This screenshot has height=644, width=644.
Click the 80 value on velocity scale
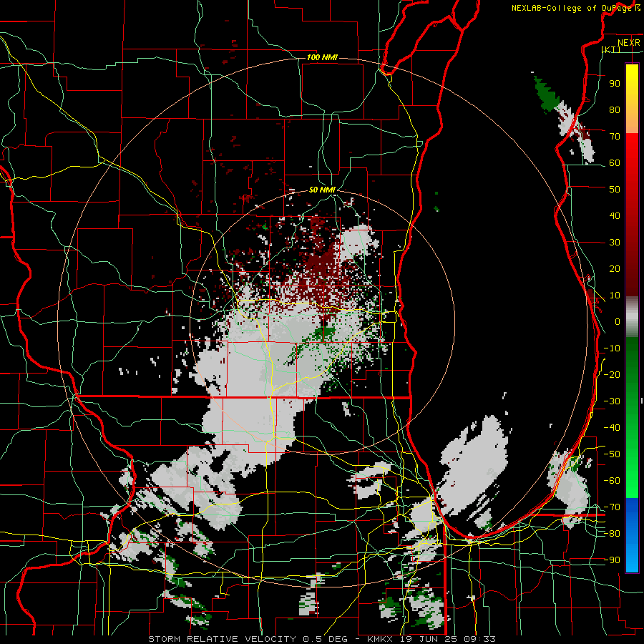point(615,110)
